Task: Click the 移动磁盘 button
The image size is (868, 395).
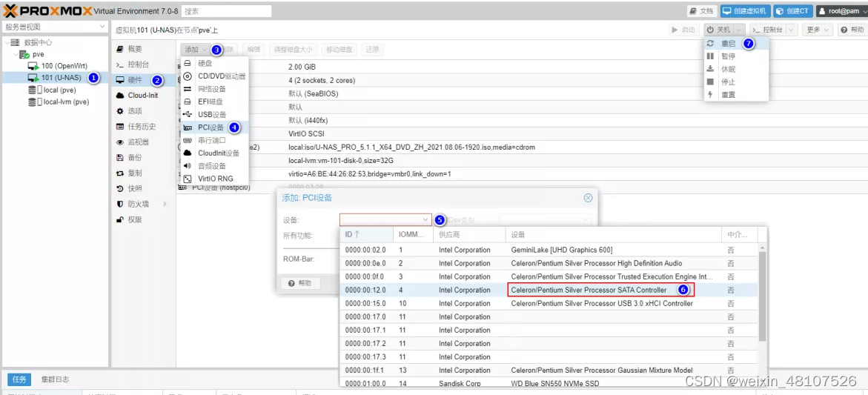Action: (340, 50)
